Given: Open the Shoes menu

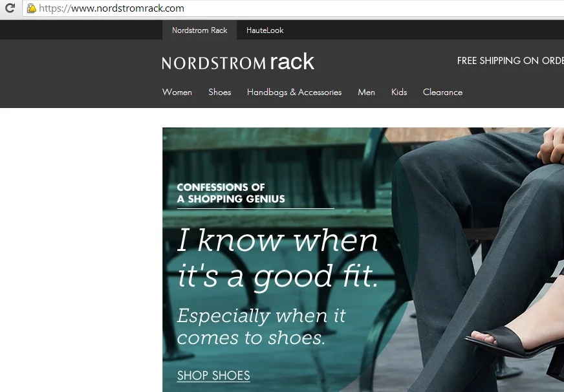Looking at the screenshot, I should [220, 92].
